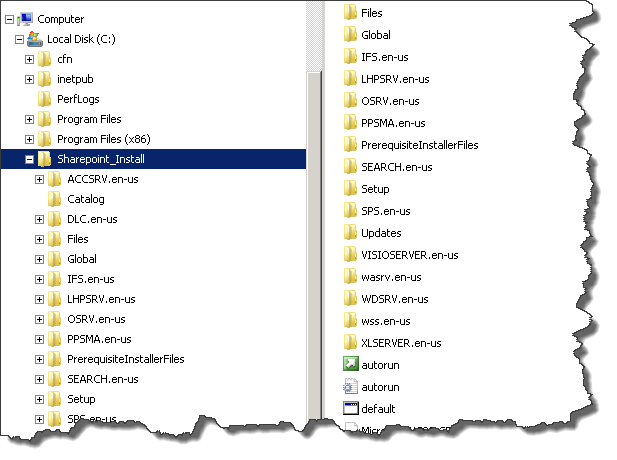Collapse the Sharepoint_Install folder node
The height and width of the screenshot is (460, 617).
[x=30, y=159]
